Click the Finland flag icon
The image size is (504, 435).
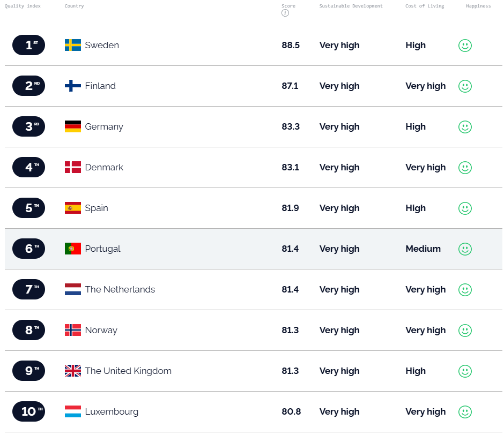pyautogui.click(x=73, y=86)
